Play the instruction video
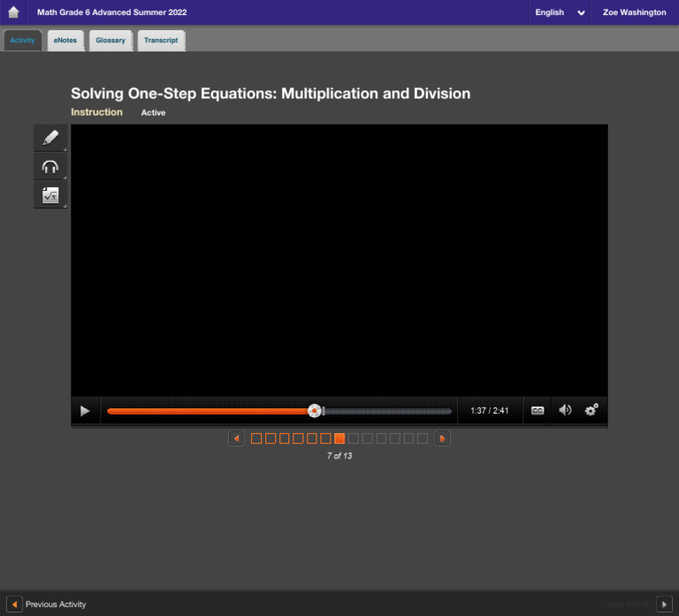679x616 pixels. (x=85, y=411)
